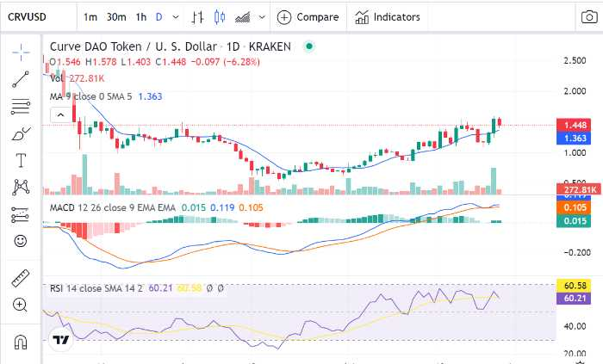Activate the zoom in tool
Screen dimensions: 603x364
point(20,305)
